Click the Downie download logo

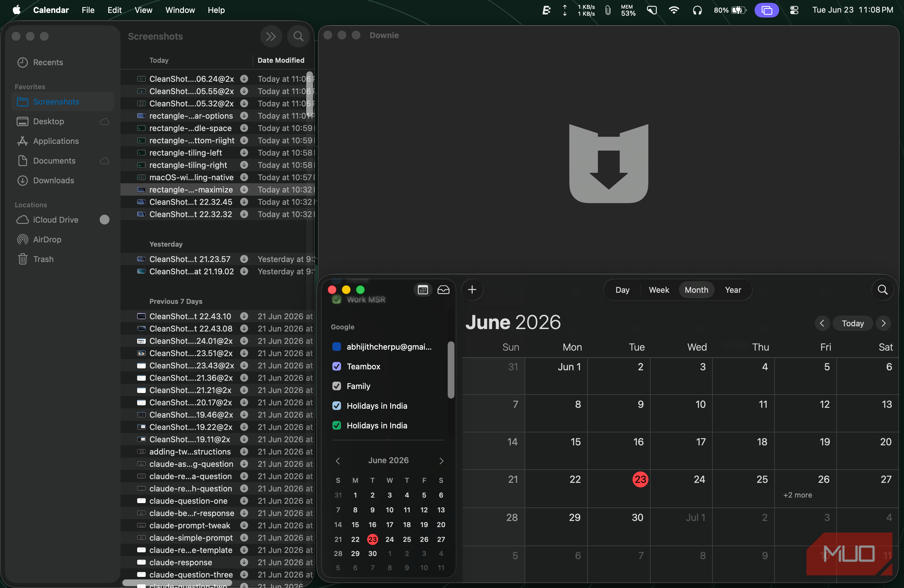(x=609, y=164)
